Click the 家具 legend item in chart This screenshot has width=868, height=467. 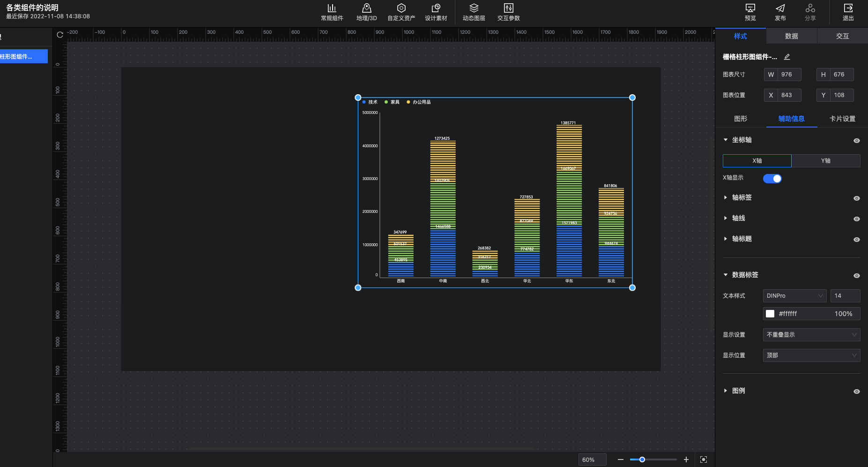pos(392,102)
